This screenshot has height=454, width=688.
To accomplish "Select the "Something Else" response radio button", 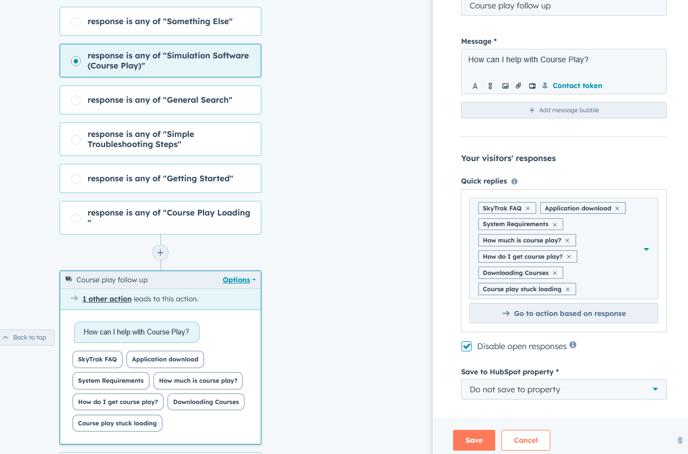I will [x=76, y=21].
